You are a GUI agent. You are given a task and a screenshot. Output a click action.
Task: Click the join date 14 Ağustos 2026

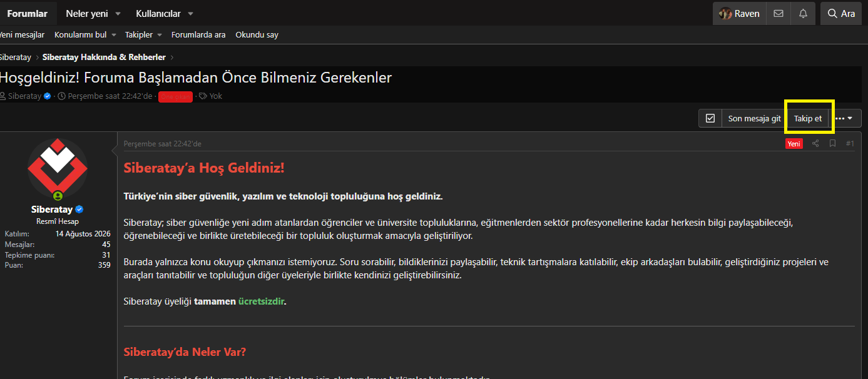click(83, 234)
